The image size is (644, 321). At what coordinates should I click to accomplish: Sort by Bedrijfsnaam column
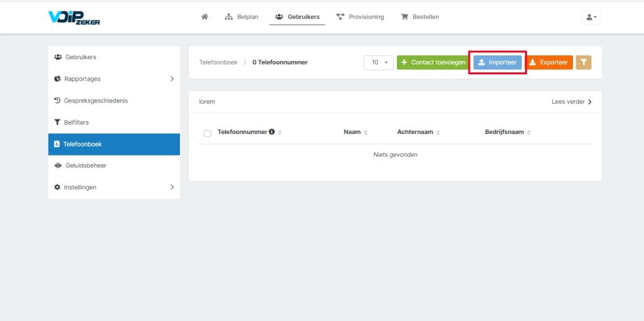click(x=528, y=133)
